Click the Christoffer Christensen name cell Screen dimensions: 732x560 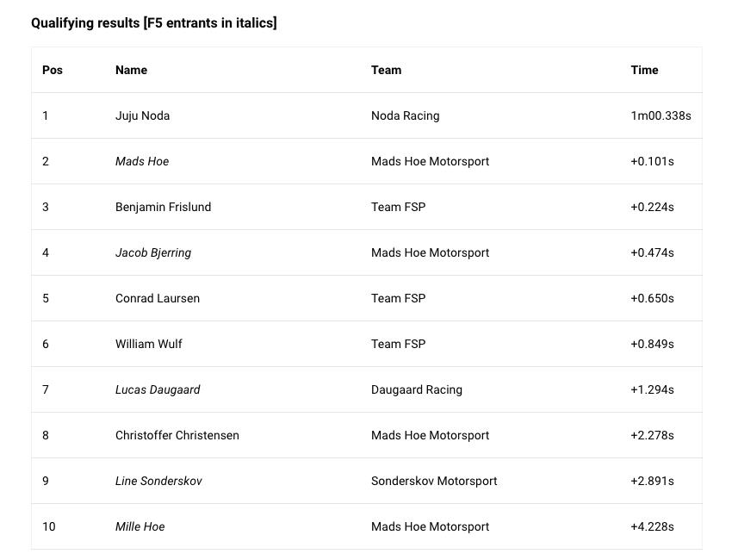pos(177,435)
